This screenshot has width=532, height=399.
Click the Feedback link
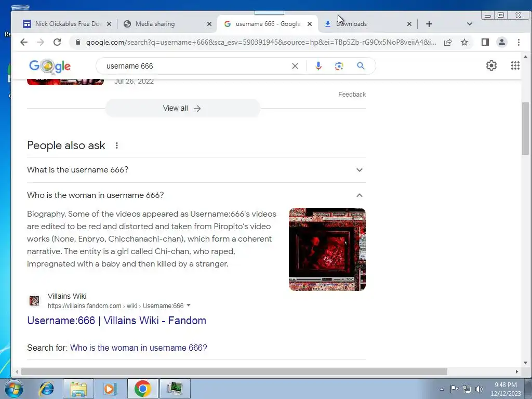click(352, 95)
